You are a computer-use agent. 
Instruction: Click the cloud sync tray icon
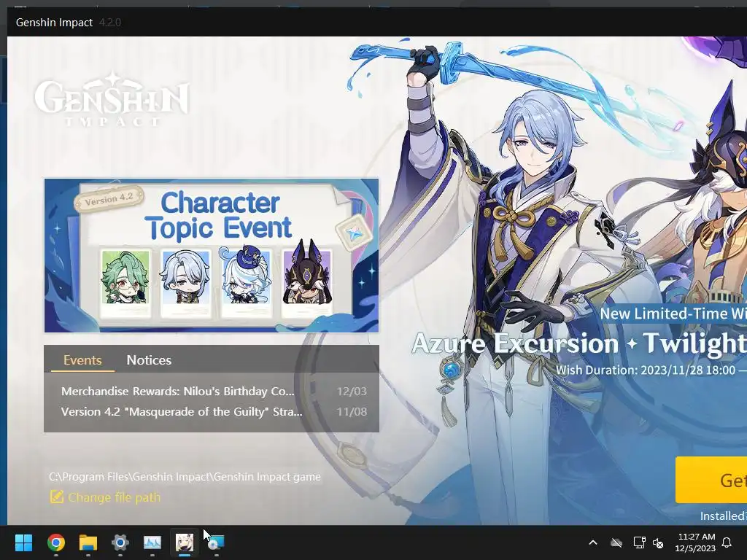click(x=616, y=542)
